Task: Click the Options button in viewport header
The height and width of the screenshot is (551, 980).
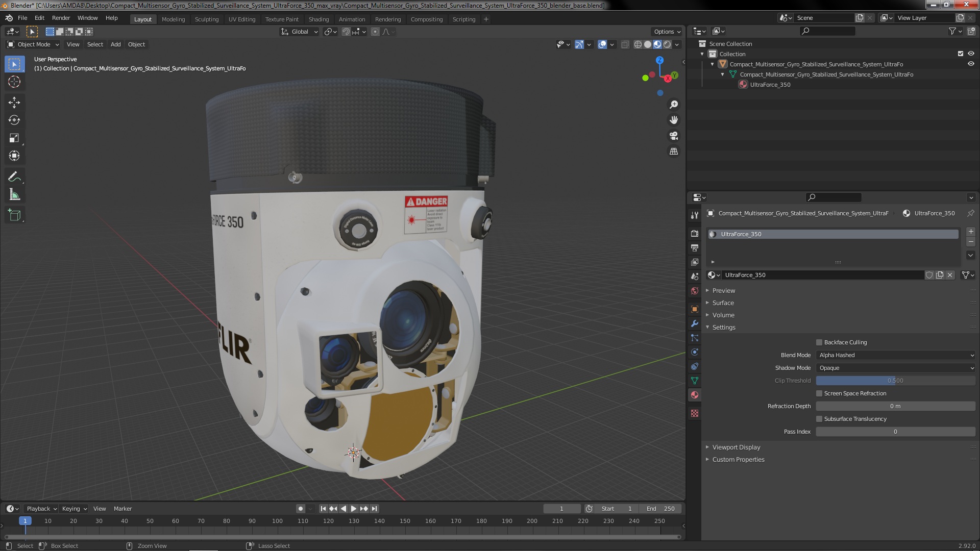Action: [x=667, y=32]
